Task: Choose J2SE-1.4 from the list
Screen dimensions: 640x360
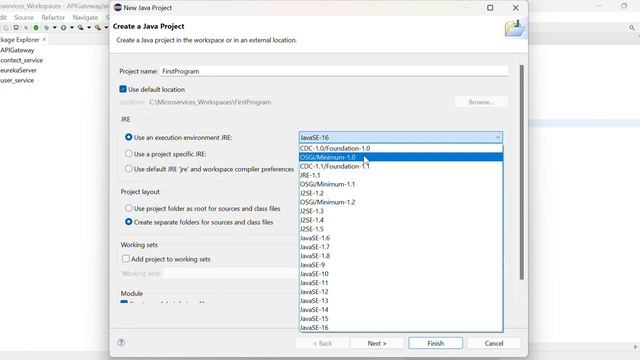Action: point(401,220)
